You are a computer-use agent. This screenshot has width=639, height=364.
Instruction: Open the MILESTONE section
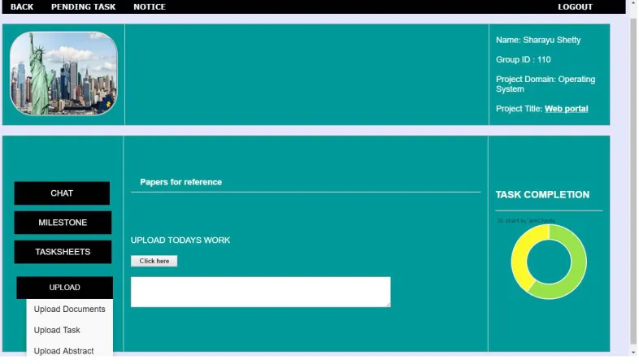pos(63,223)
